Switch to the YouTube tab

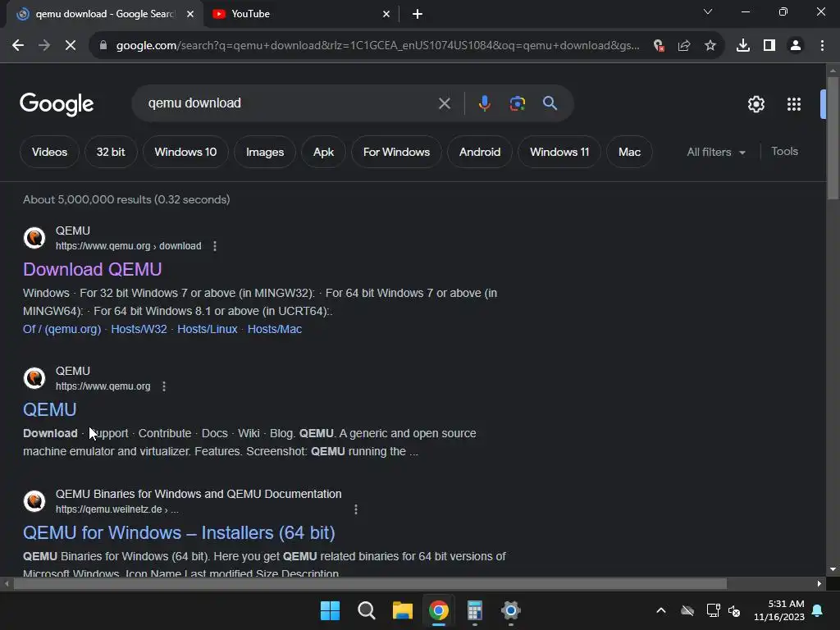[x=301, y=15]
